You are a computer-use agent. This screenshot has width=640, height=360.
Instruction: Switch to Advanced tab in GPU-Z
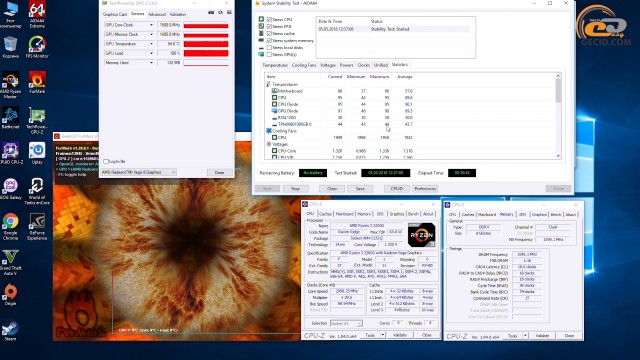[157, 14]
